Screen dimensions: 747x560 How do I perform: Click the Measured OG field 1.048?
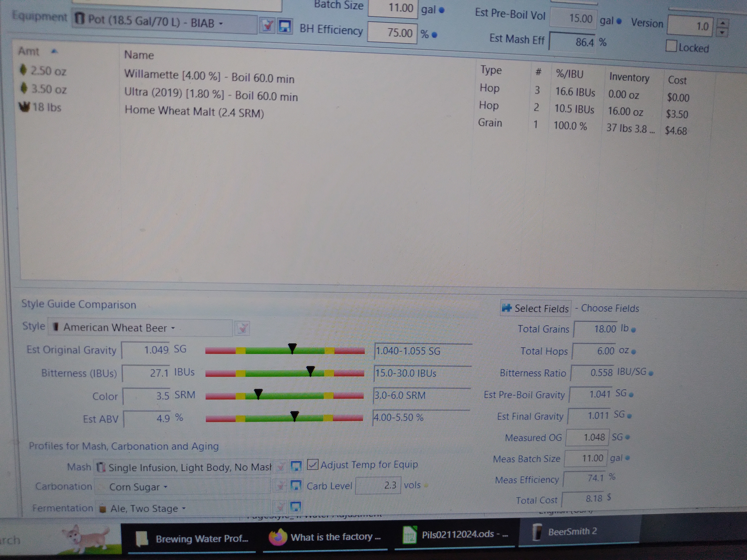click(x=588, y=437)
